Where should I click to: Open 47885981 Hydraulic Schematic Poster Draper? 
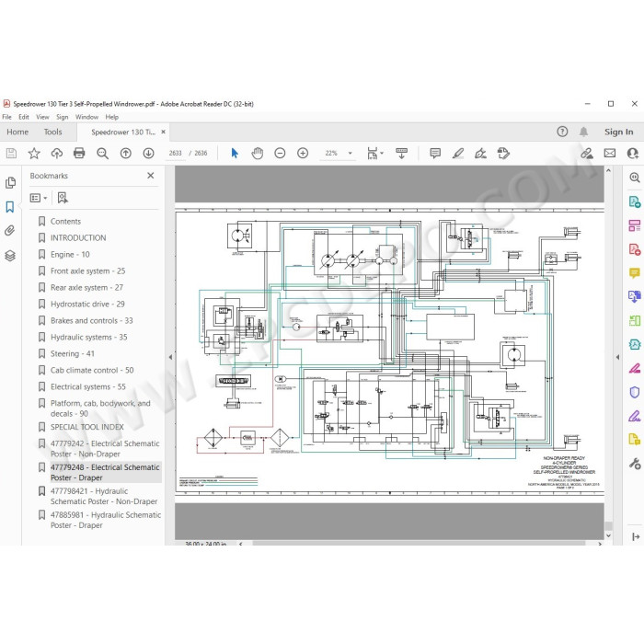click(x=106, y=520)
